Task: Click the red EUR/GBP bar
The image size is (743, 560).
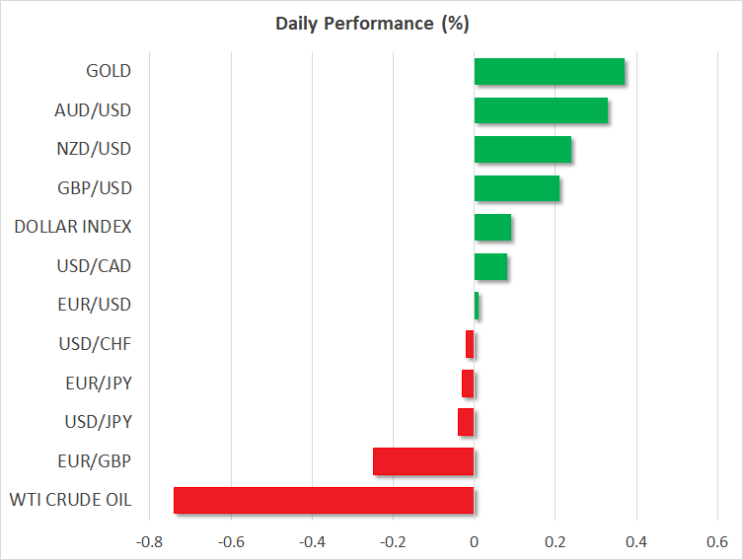Action: click(423, 461)
